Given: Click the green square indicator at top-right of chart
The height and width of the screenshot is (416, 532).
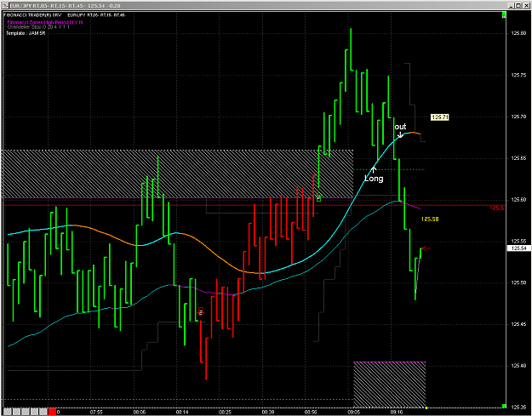Looking at the screenshot, I should (x=504, y=14).
